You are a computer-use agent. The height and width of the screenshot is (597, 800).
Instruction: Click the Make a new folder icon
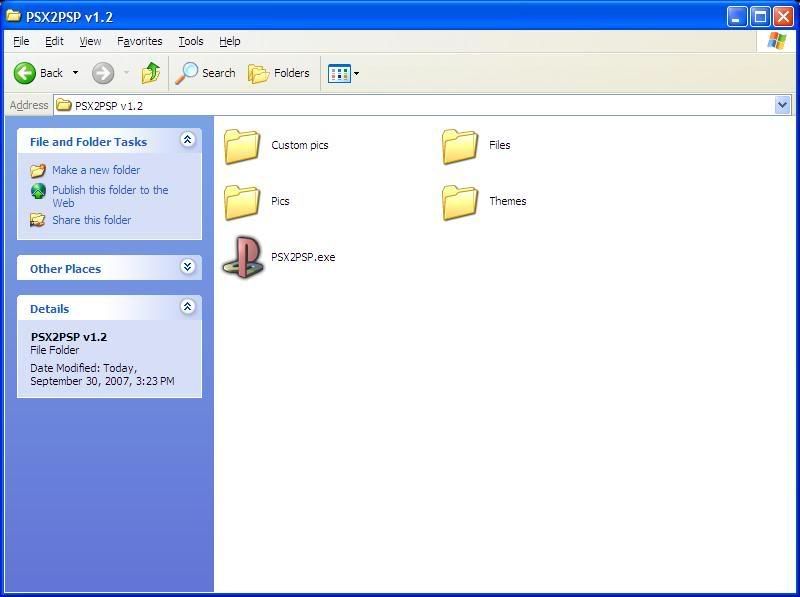pos(38,170)
